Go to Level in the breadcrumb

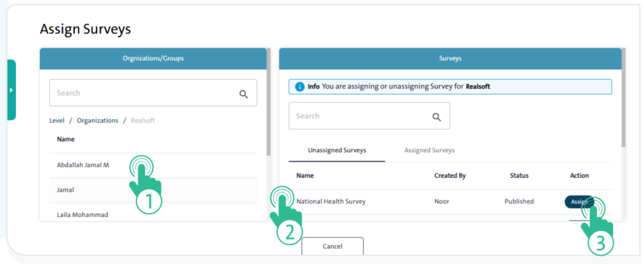pos(57,121)
